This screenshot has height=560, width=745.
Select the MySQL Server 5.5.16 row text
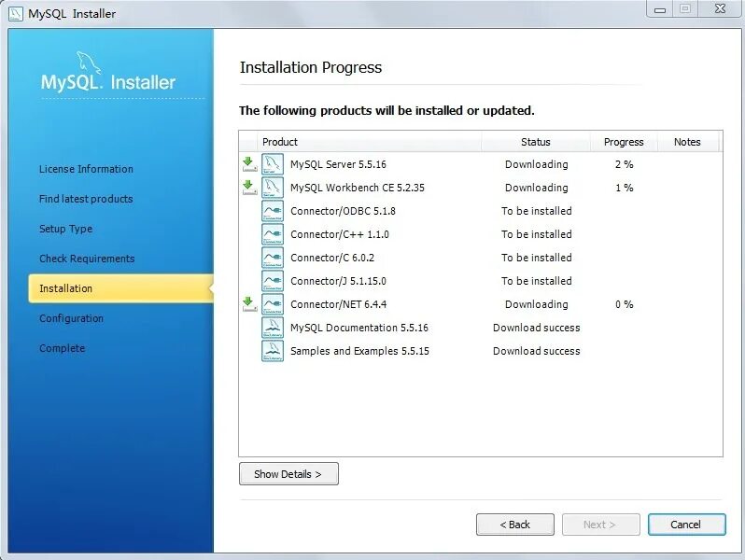[x=338, y=164]
